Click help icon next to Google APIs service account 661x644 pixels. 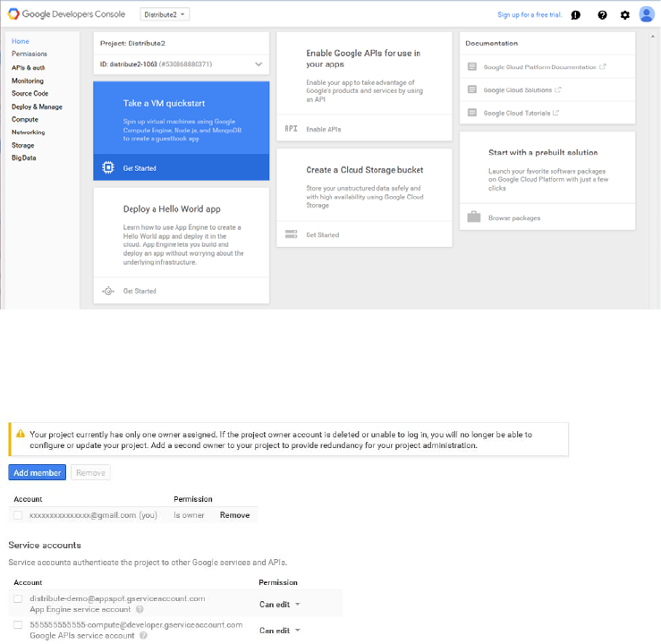[143, 636]
